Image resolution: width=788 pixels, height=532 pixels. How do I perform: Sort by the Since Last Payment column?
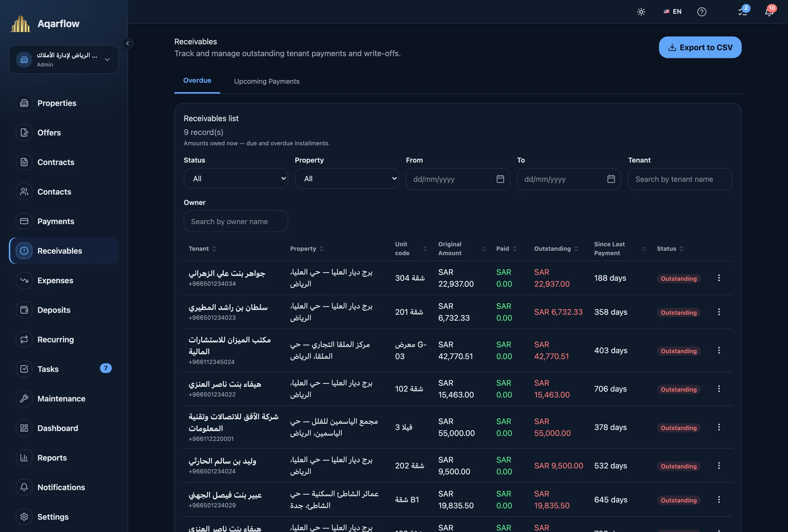(620, 249)
